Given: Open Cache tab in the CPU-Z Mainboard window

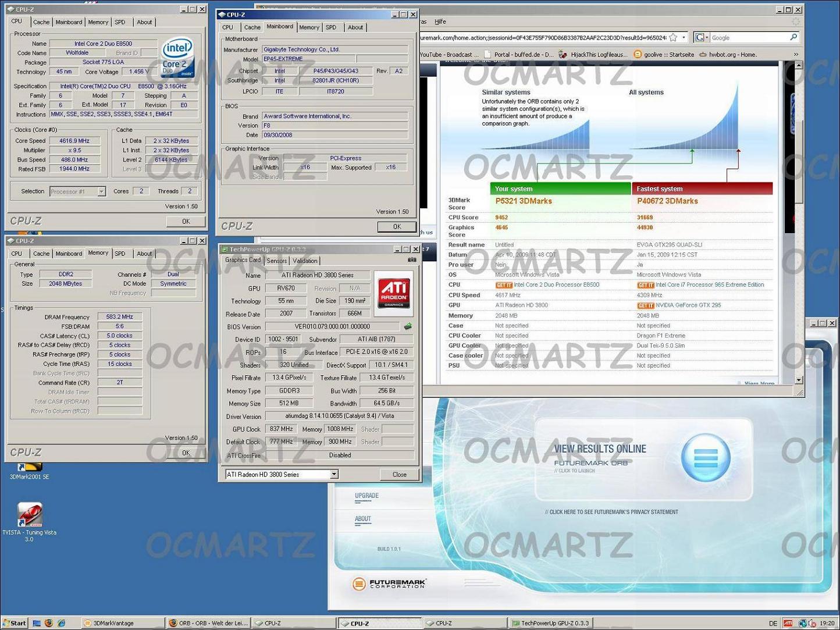Looking at the screenshot, I should [x=252, y=27].
